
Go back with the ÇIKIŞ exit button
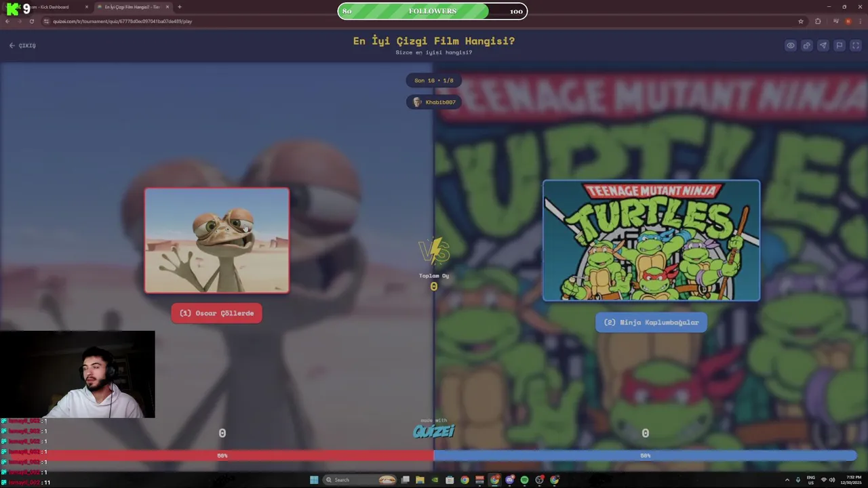[x=22, y=45]
